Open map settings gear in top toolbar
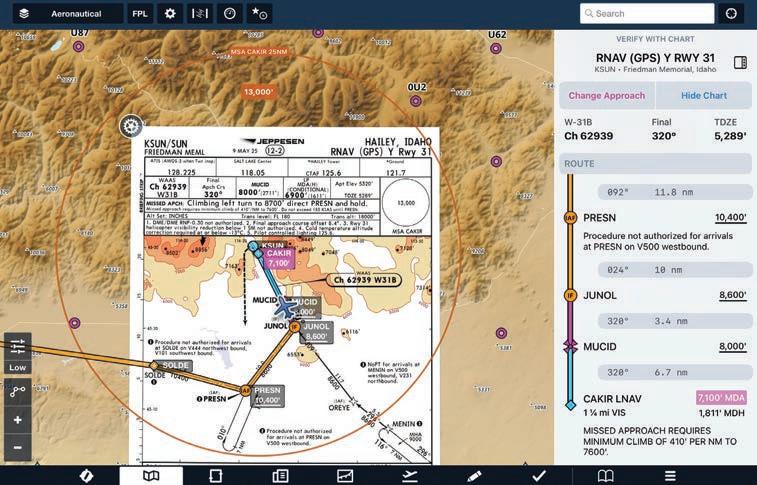This screenshot has height=485, width=757. click(170, 14)
